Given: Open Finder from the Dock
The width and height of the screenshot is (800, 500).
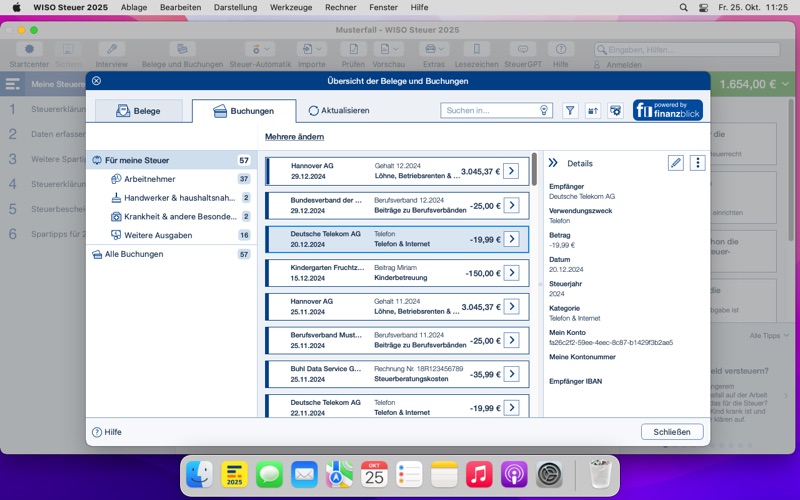Looking at the screenshot, I should coord(199,474).
